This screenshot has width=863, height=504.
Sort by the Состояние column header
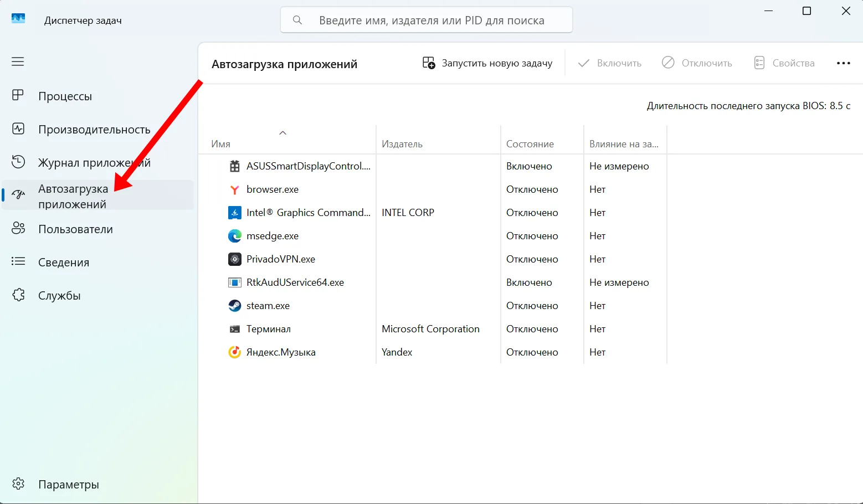coord(542,140)
